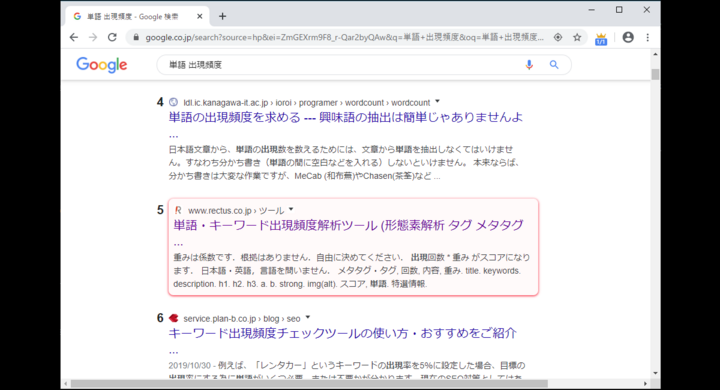Viewport: 720px width, 390px height.
Task: Click the horizontal scrollbar right arrow
Action: click(645, 384)
